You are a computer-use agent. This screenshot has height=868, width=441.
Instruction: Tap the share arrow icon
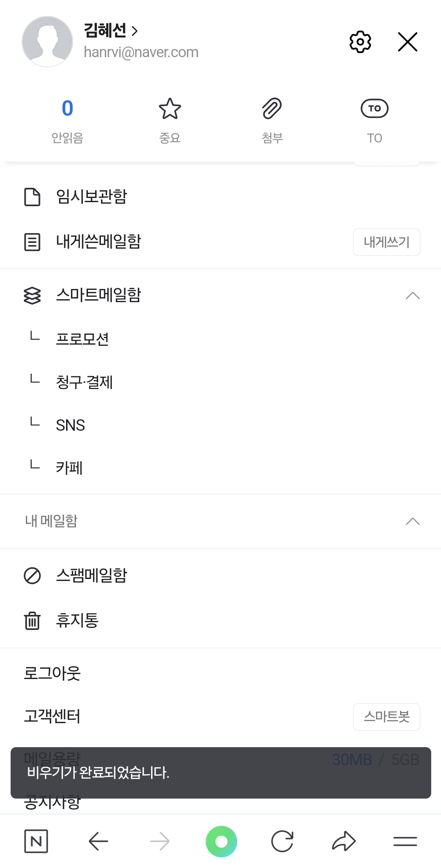click(344, 841)
